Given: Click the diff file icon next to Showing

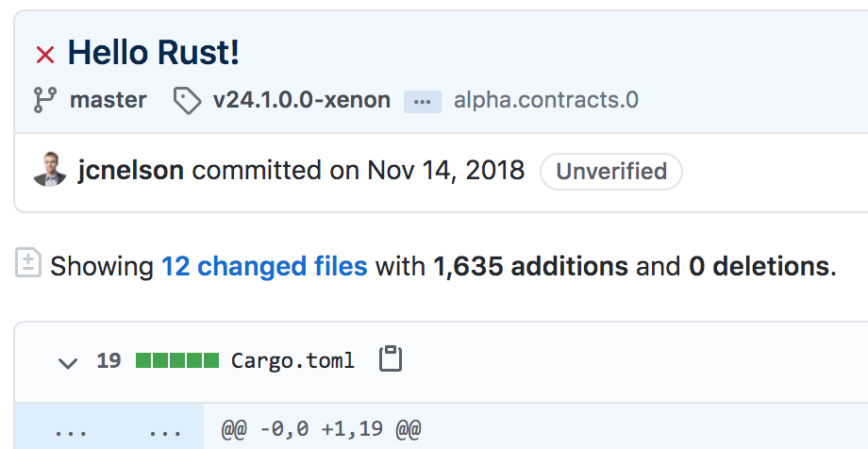Looking at the screenshot, I should pyautogui.click(x=28, y=262).
